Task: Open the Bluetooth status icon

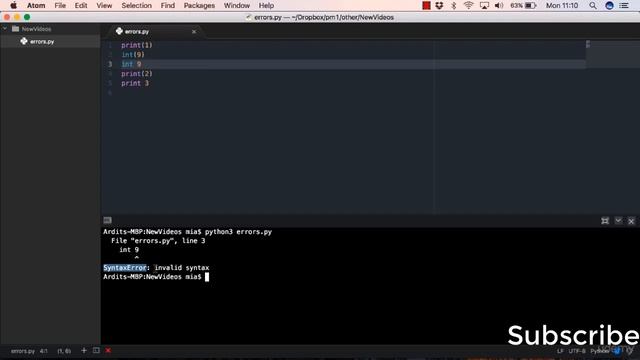Action: [x=453, y=5]
